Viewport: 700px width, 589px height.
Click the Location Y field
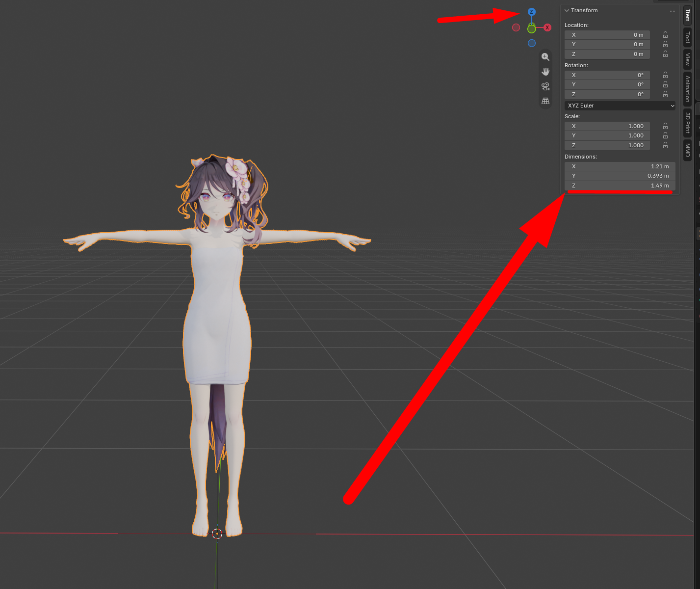pos(607,44)
